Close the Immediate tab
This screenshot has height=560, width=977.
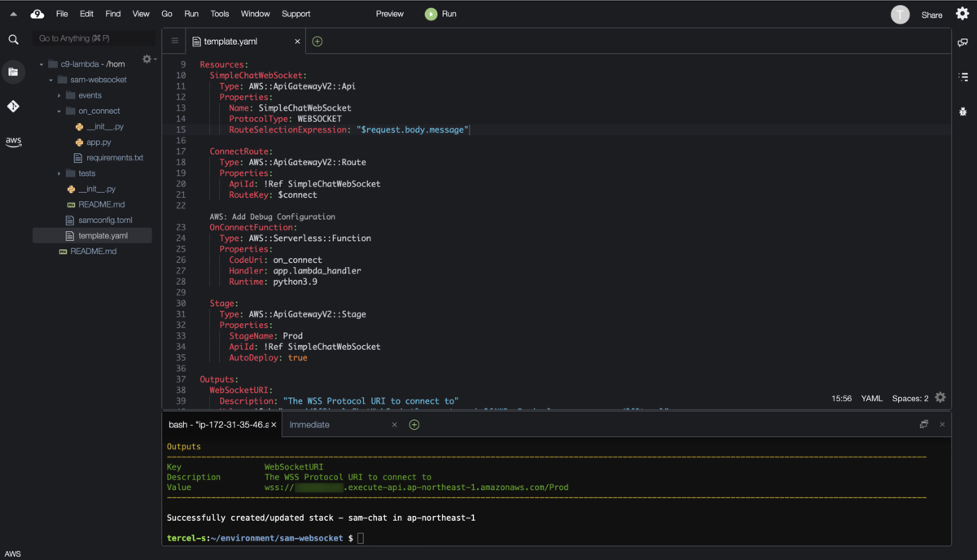[x=394, y=425]
